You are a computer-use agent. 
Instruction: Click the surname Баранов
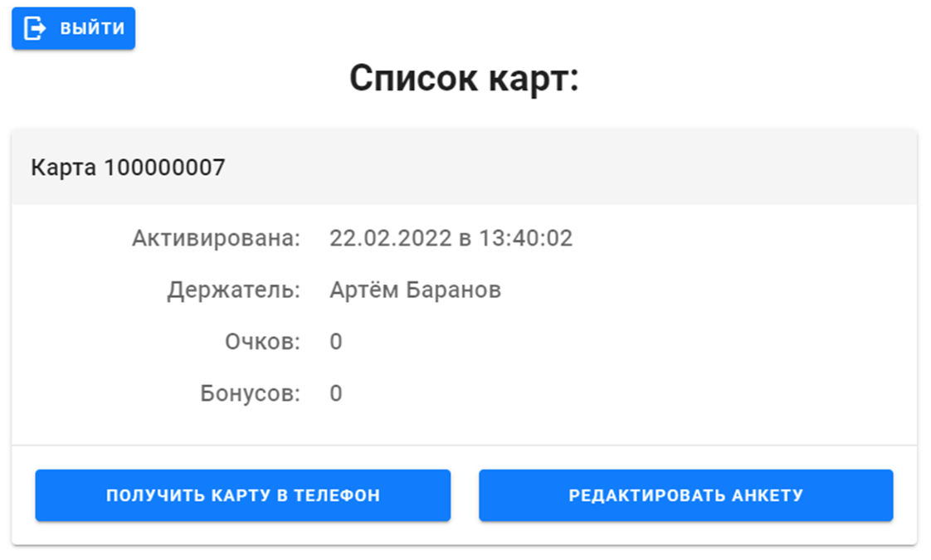(x=454, y=290)
